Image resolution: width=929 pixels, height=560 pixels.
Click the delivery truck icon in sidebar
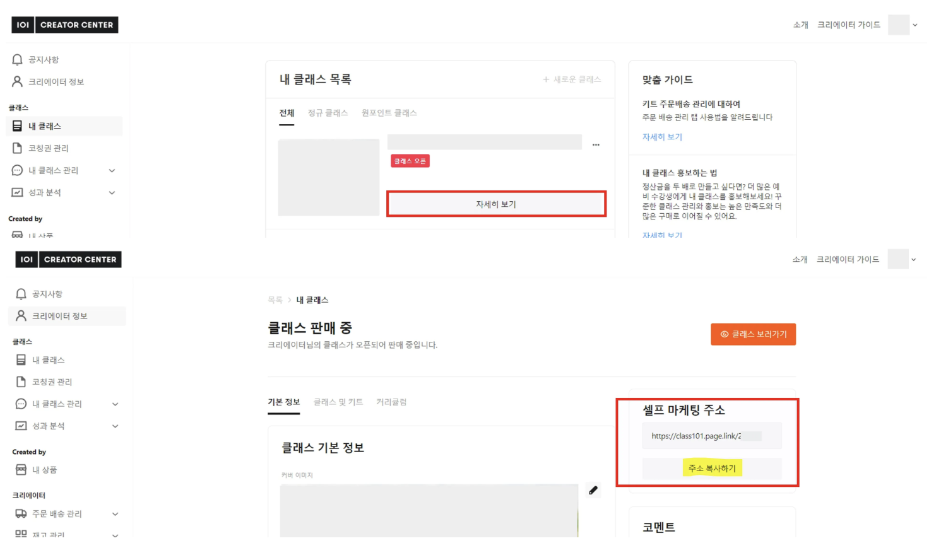21,514
